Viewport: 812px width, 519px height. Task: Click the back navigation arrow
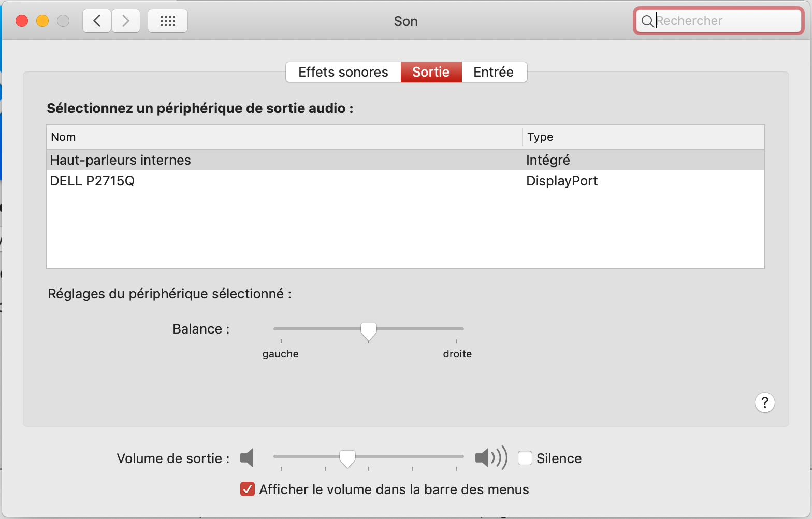97,21
